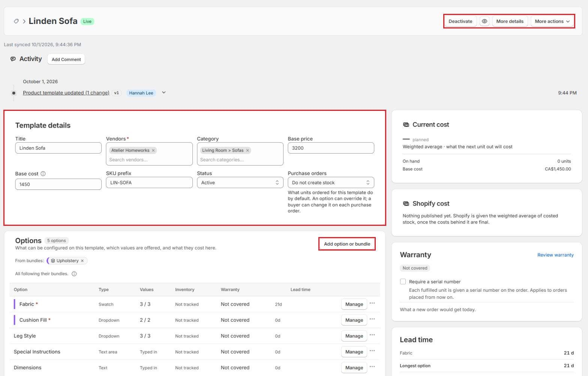Open info icon beside All following their bundles
This screenshot has height=376, width=588.
[x=74, y=274]
